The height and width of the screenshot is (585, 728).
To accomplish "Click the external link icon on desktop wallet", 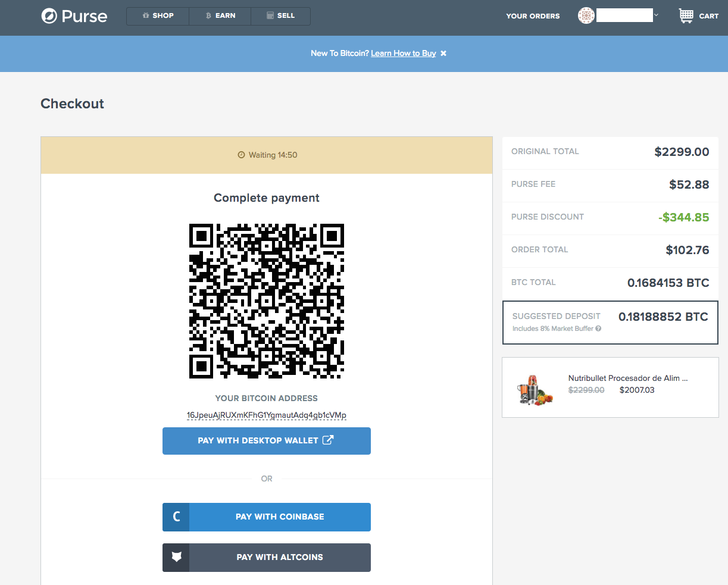I will coord(328,440).
